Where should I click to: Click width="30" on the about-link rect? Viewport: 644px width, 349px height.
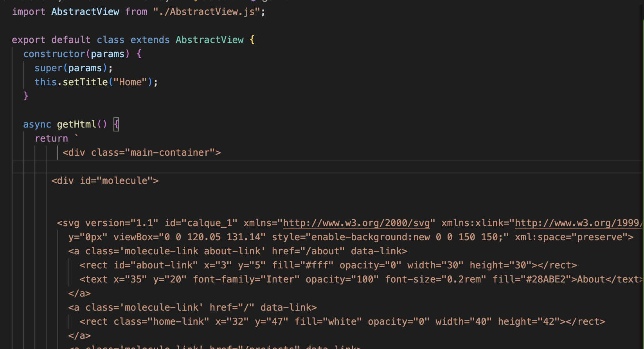click(x=435, y=265)
